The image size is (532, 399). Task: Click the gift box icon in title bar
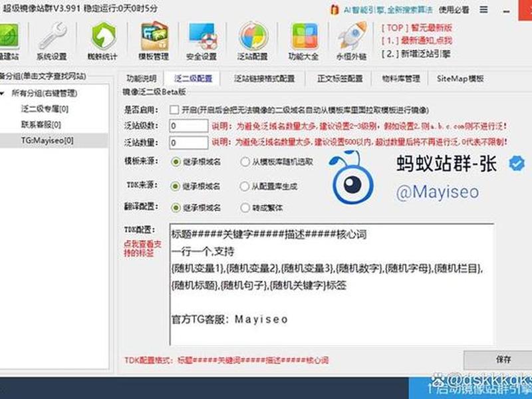pos(334,9)
